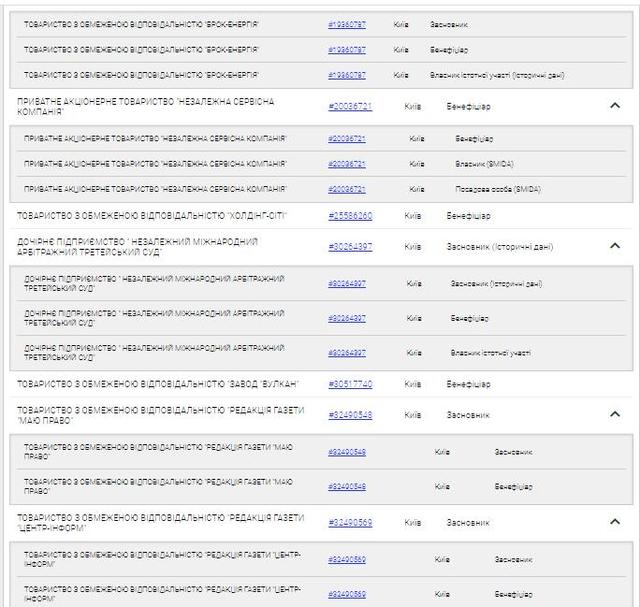Click #19360787 link in Брок-Енергія Засновник row

347,24
